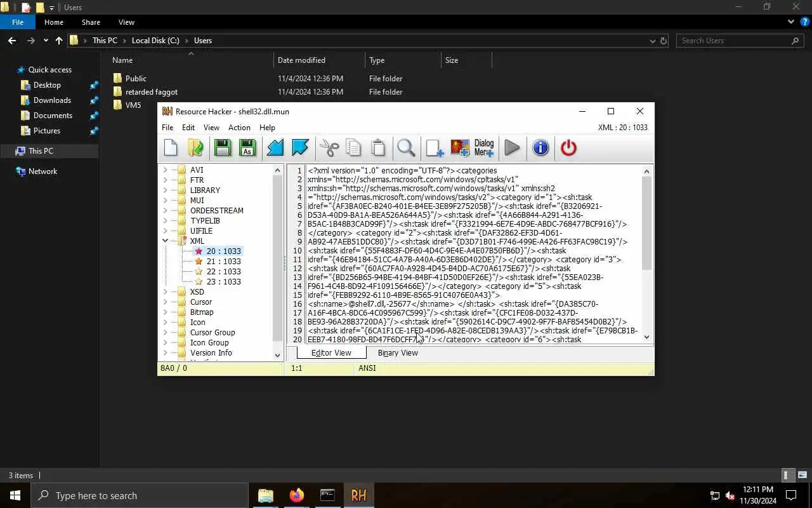Switch to the Editor View tab
The width and height of the screenshot is (812, 508).
331,353
